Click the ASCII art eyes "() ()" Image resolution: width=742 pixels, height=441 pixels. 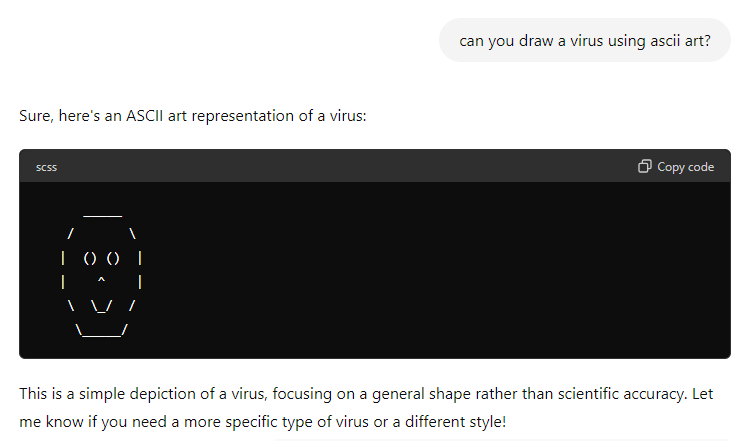click(x=102, y=258)
